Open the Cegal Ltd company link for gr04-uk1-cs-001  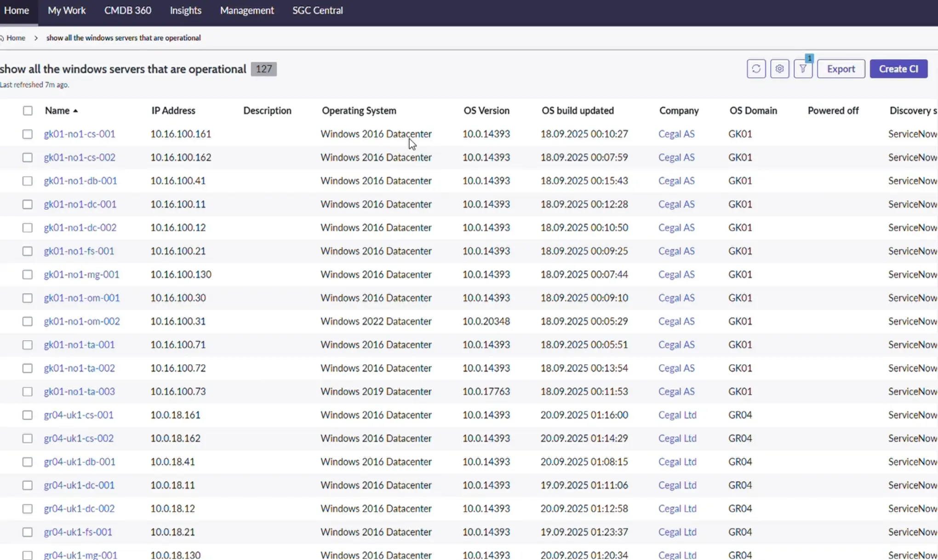(677, 415)
